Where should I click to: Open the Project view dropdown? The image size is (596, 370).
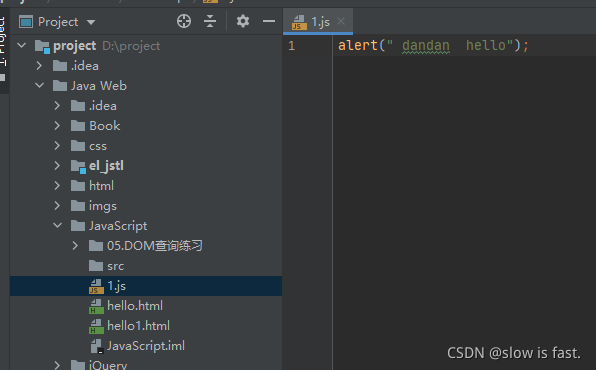click(x=91, y=22)
